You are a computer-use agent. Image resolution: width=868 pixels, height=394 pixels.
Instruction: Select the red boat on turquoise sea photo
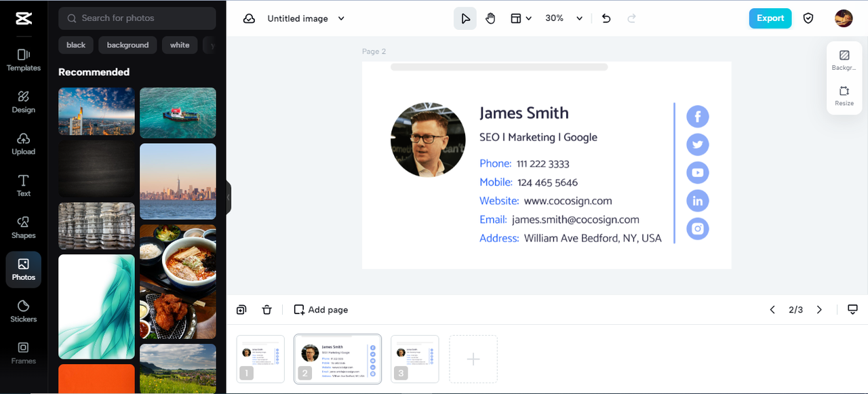point(178,113)
